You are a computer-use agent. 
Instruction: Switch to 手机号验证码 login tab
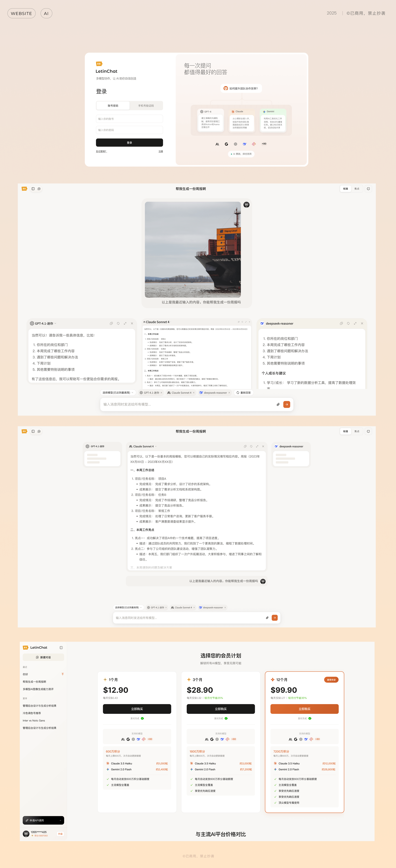[x=146, y=106]
